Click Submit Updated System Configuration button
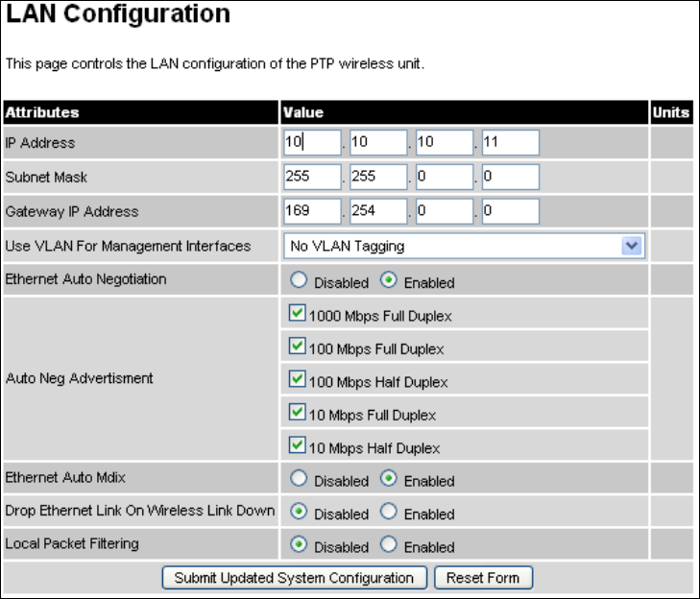Screen dimensions: 700x599 click(295, 578)
